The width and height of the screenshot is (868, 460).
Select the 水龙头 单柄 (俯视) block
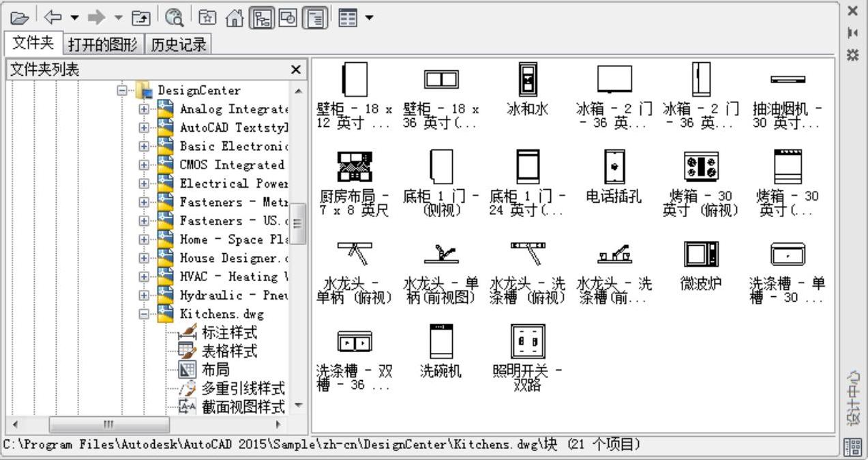coord(355,272)
